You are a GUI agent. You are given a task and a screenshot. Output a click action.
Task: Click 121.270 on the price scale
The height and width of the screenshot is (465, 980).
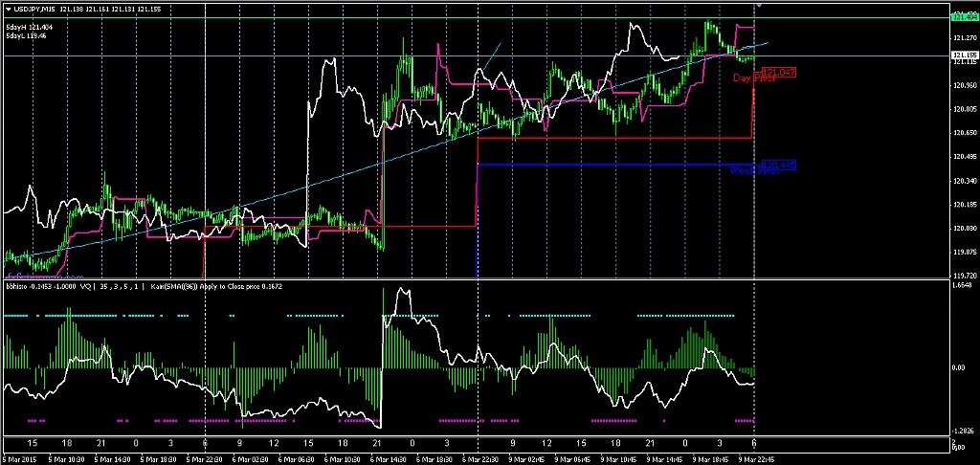(x=963, y=37)
